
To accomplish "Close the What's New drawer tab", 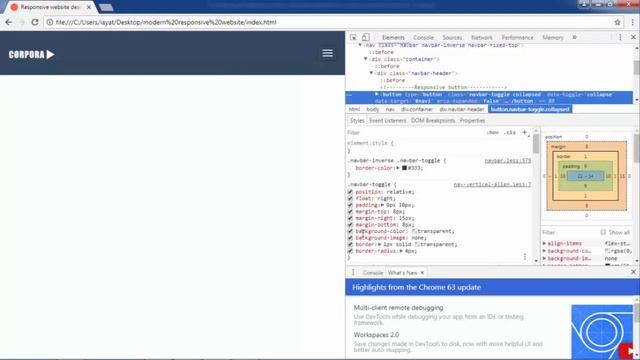I will [x=422, y=272].
